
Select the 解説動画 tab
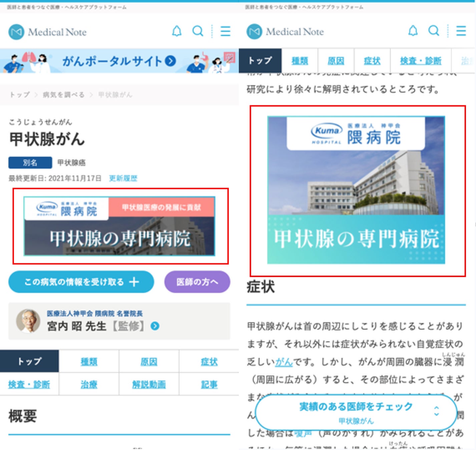[149, 384]
